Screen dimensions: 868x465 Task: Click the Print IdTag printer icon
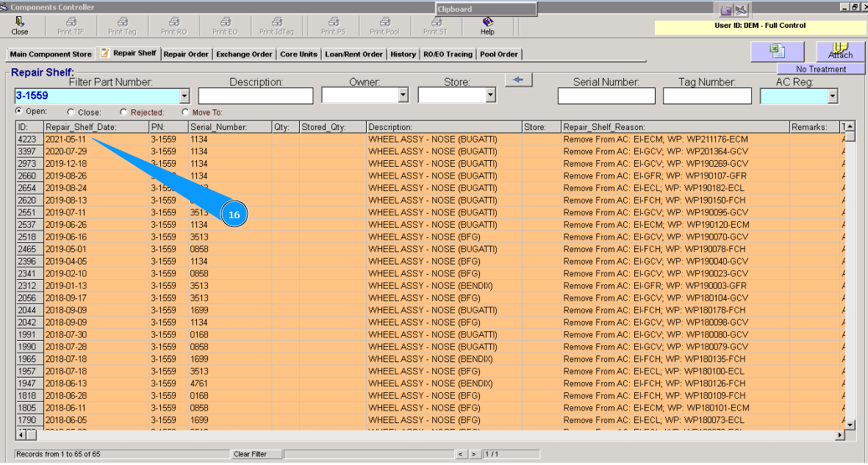277,21
